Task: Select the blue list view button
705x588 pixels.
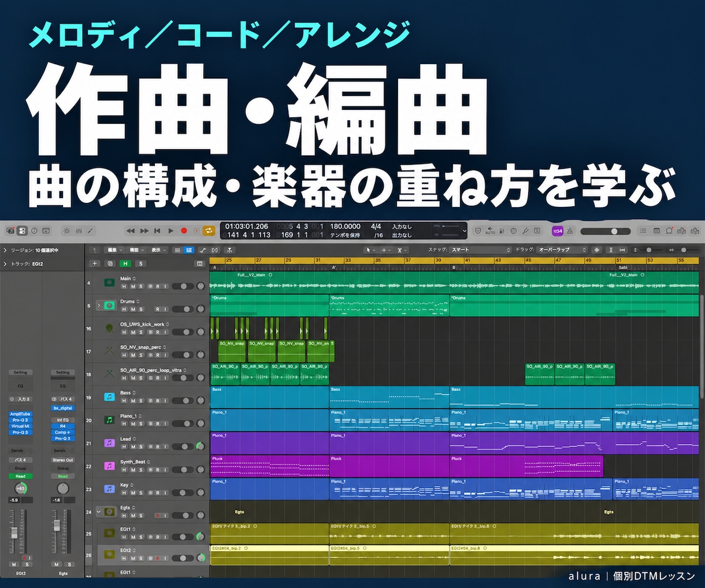Action: (x=189, y=250)
